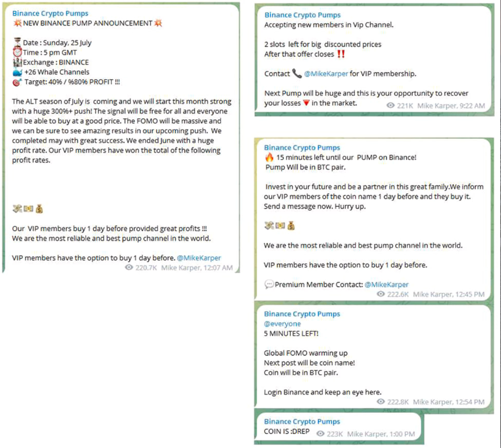The width and height of the screenshot is (501, 448).
Task: Click the alarm clock emoji beside 'Time : 5 pm GMT'
Action: coord(17,52)
